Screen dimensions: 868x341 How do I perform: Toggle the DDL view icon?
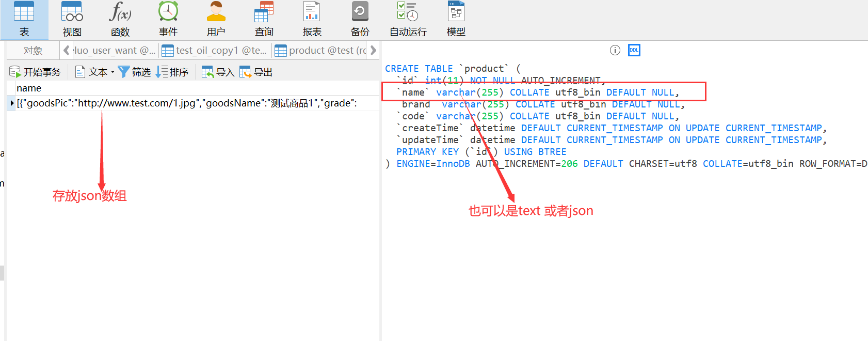634,50
